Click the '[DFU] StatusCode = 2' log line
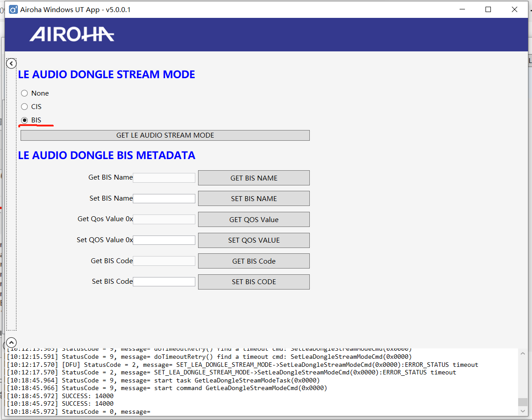Screen dimensions: 532x420 pos(243,365)
